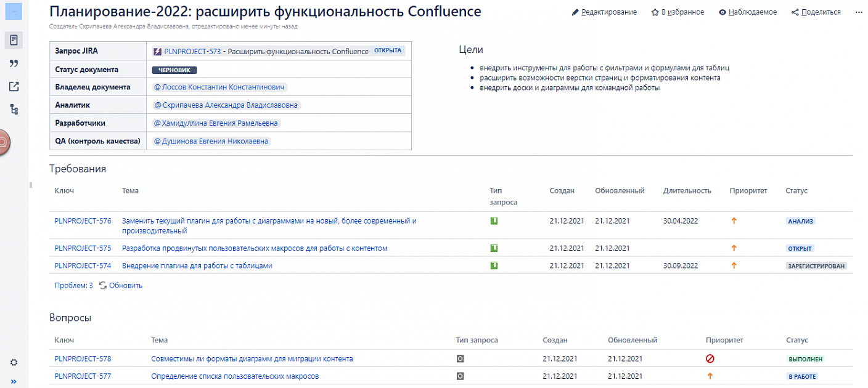Click the АНАЛИЗ status badge
Screen dimensions: 868x388
(801, 221)
